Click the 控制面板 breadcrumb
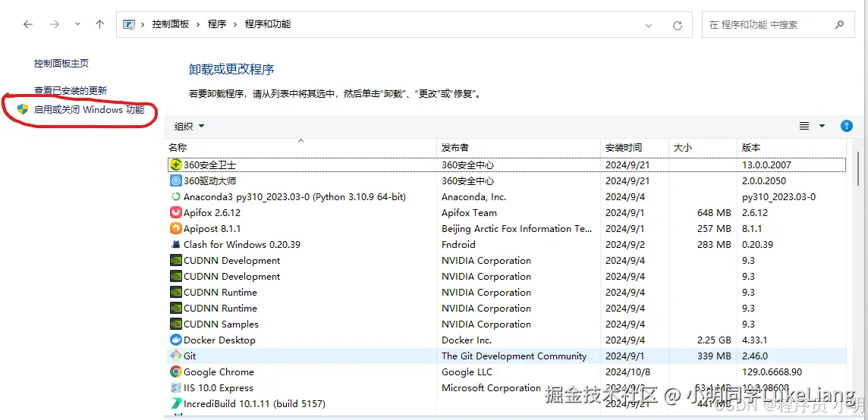The image size is (868, 420). click(x=171, y=24)
